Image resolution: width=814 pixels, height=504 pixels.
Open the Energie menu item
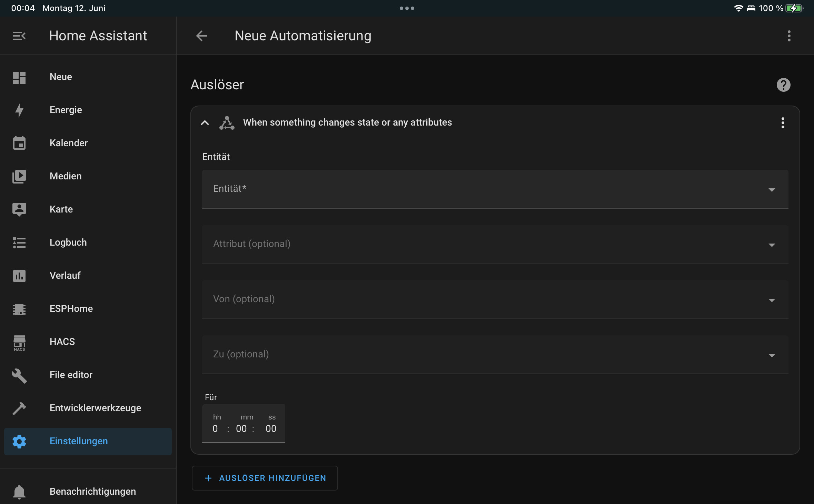[x=88, y=110]
